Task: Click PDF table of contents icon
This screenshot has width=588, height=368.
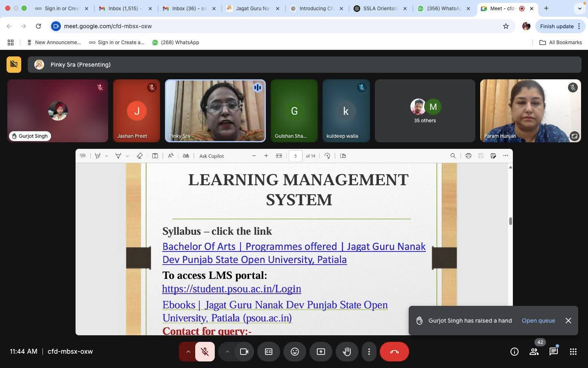Action: pyautogui.click(x=83, y=156)
